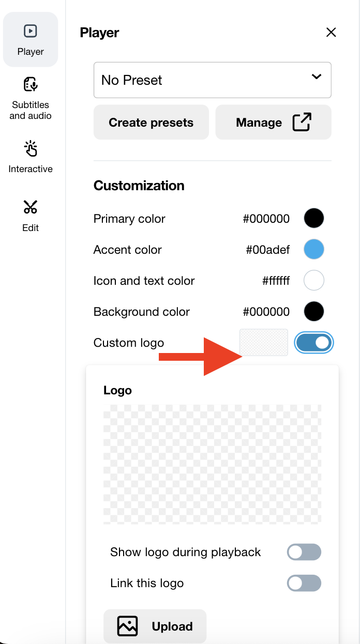Pick the Primary color black swatch
Image resolution: width=360 pixels, height=644 pixels.
(x=314, y=218)
